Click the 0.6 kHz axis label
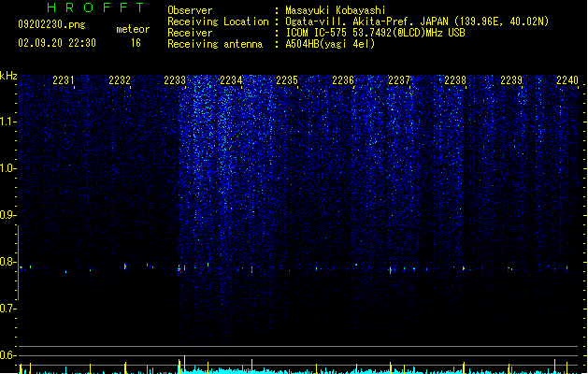Image resolution: width=588 pixels, height=374 pixels. (x=7, y=355)
